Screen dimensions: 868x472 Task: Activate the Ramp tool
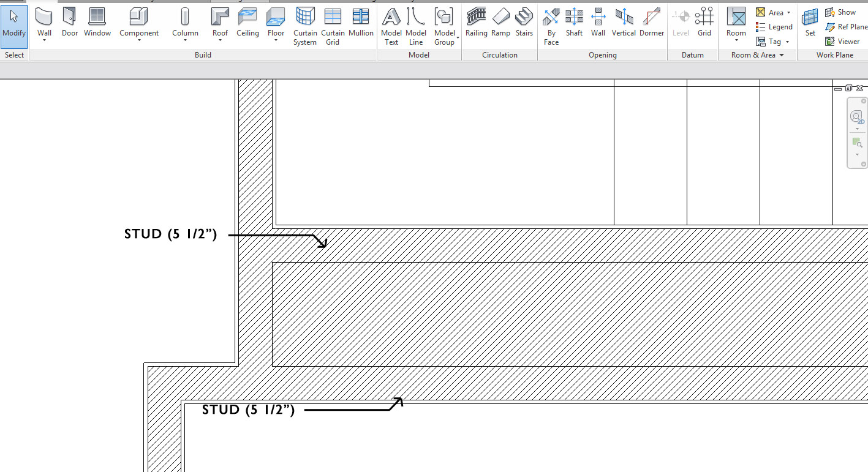click(500, 23)
